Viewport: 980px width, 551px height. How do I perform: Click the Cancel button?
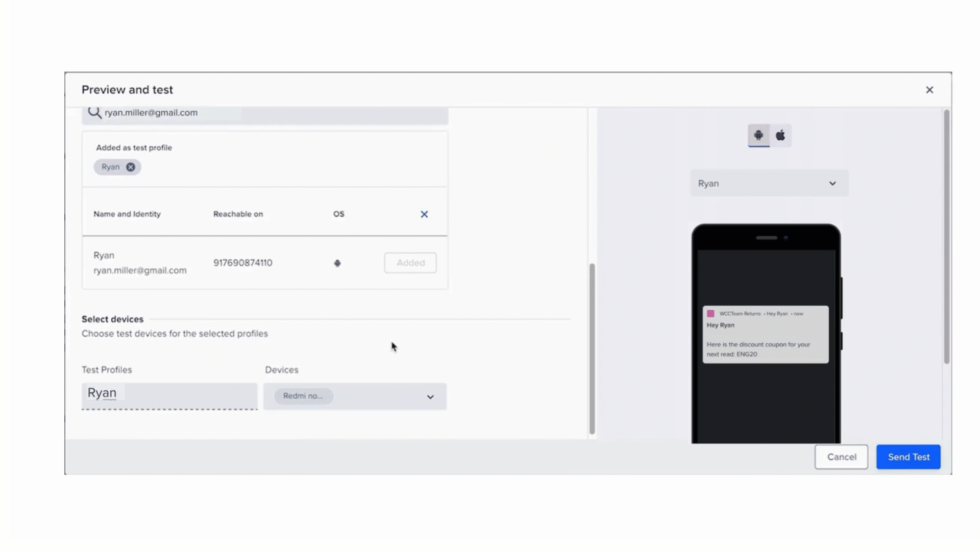pyautogui.click(x=841, y=457)
